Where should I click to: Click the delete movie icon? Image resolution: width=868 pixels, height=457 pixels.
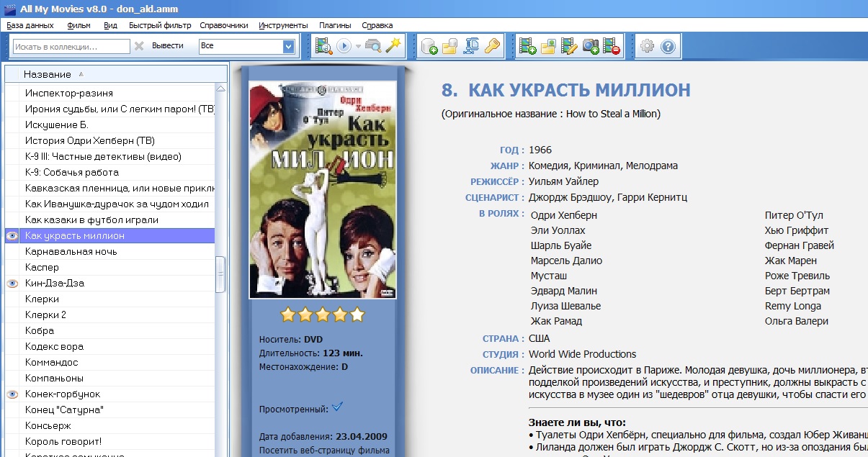612,46
